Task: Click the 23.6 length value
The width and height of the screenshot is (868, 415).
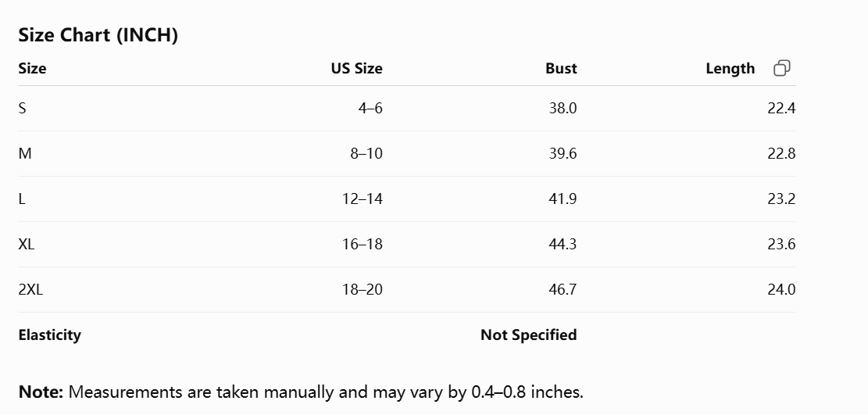Action: tap(781, 245)
